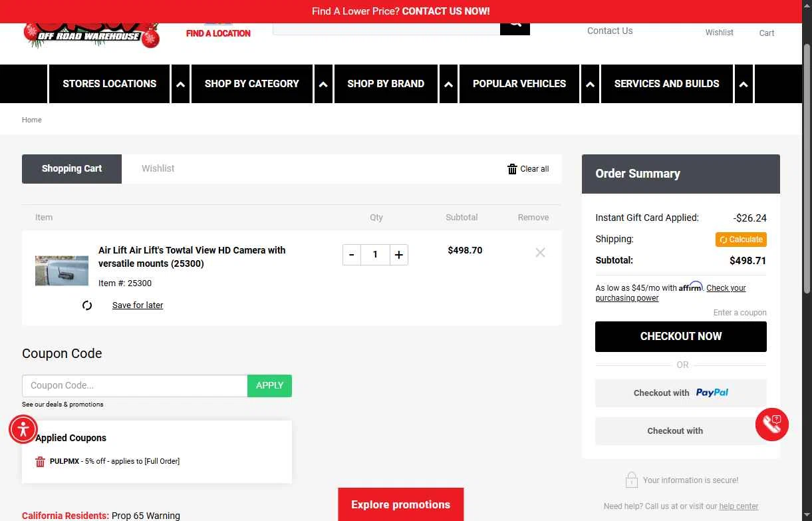Click the Calculate shipping button

741,240
